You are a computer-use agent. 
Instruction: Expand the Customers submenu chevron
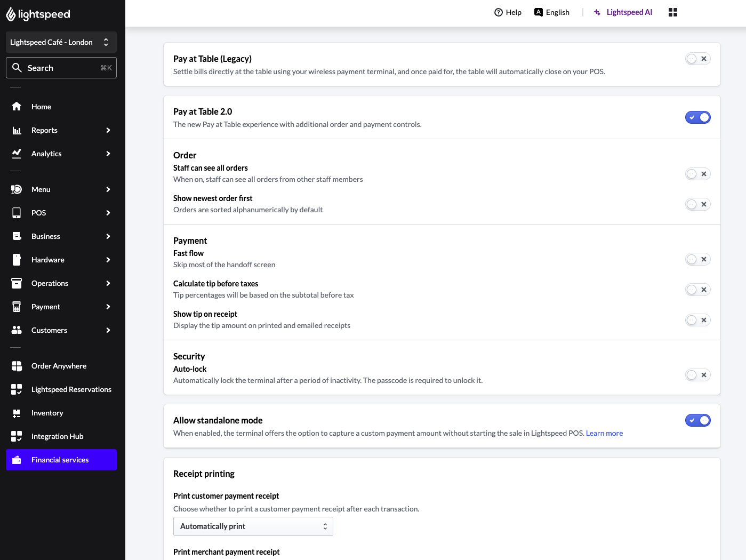pyautogui.click(x=108, y=330)
